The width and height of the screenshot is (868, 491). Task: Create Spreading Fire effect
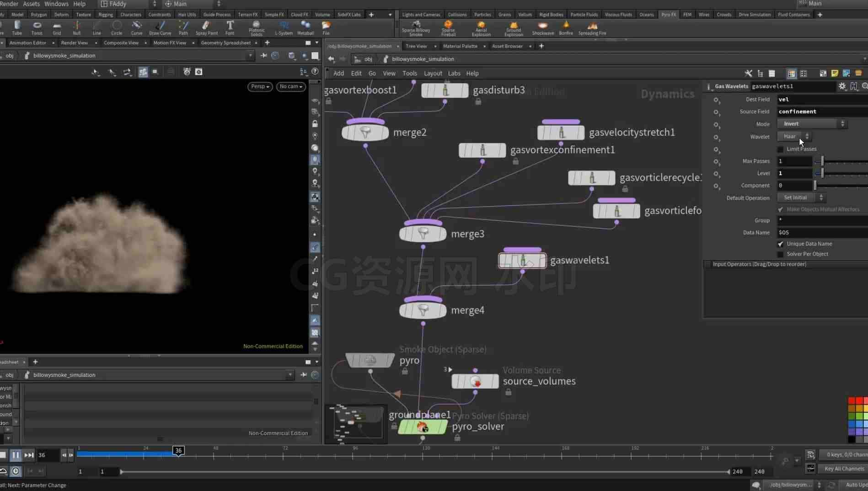(592, 28)
